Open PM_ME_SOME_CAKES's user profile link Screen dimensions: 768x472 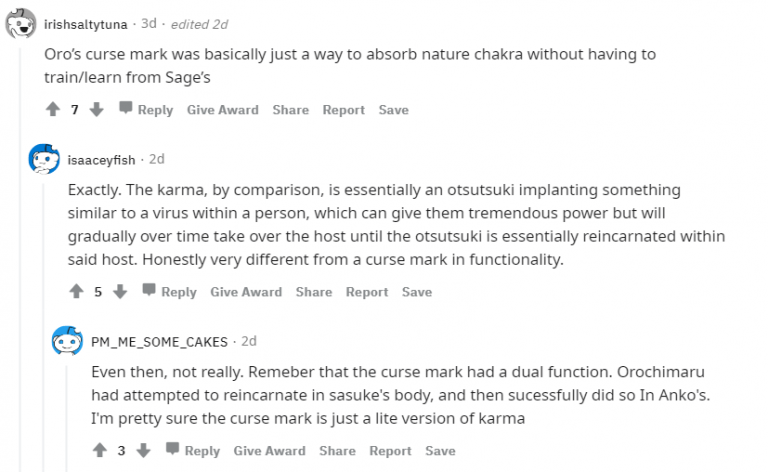160,341
